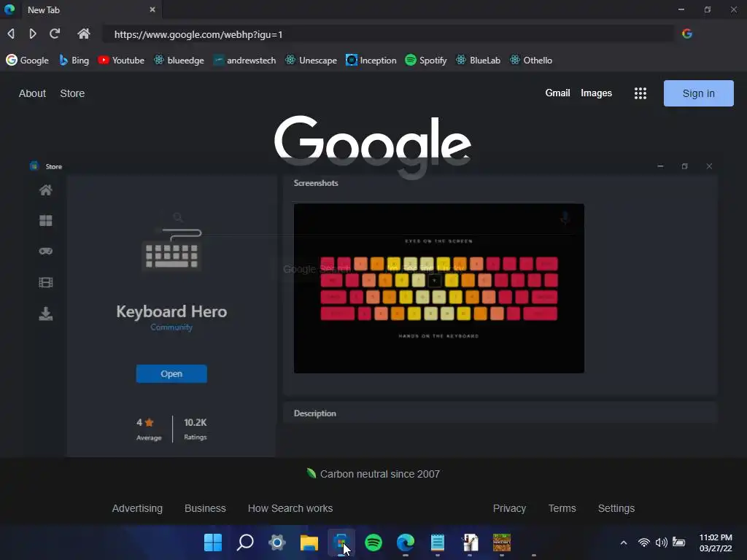Open the Bing bookmark
This screenshot has width=747, height=560.
pyautogui.click(x=74, y=60)
